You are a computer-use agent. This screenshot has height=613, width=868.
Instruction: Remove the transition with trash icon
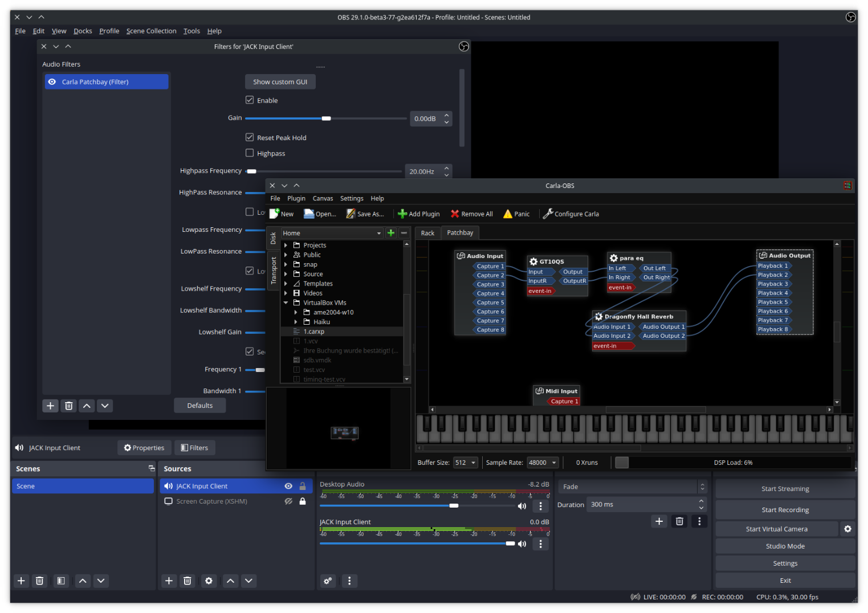tap(679, 521)
